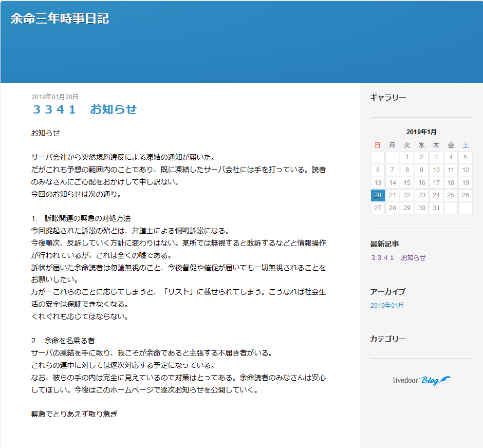Open the post title ３３４１ お知らせ
Viewport: 483px width, 448px height.
pos(84,109)
